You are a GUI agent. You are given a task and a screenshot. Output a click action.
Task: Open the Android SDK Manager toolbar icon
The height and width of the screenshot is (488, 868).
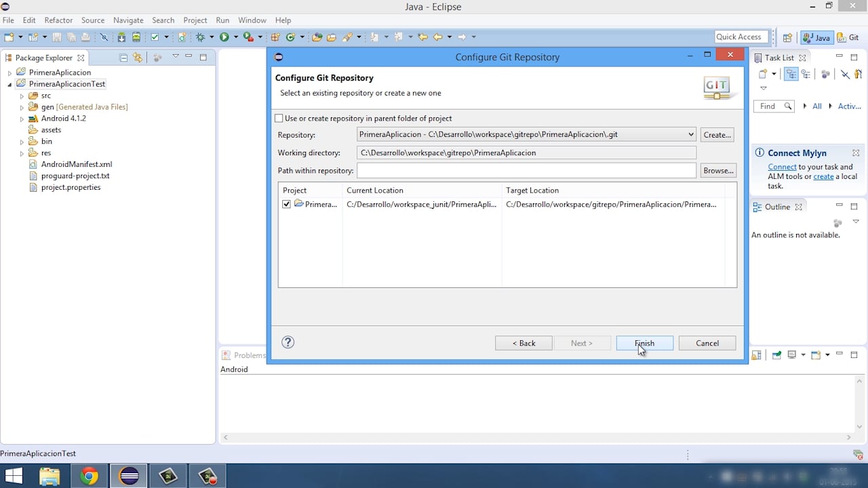[x=121, y=37]
